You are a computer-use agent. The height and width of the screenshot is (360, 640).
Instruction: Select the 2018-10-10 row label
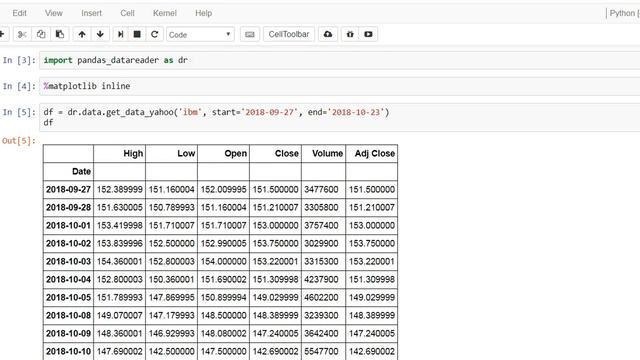click(x=68, y=351)
